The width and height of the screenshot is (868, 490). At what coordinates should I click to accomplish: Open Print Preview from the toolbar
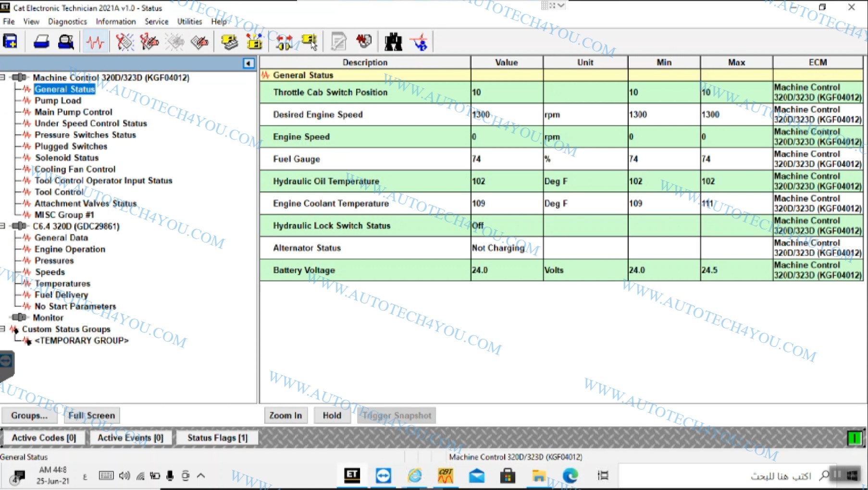[x=66, y=42]
